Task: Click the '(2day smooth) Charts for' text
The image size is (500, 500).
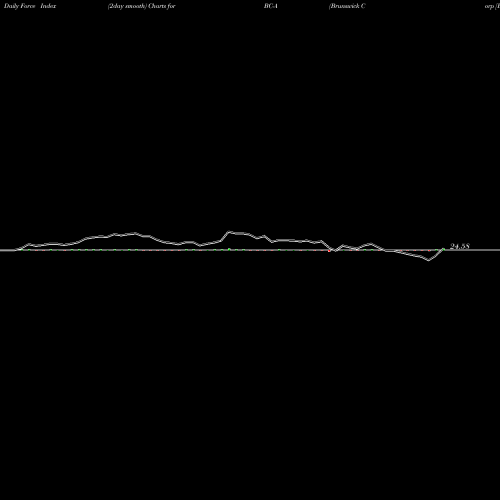Action: 142,6
